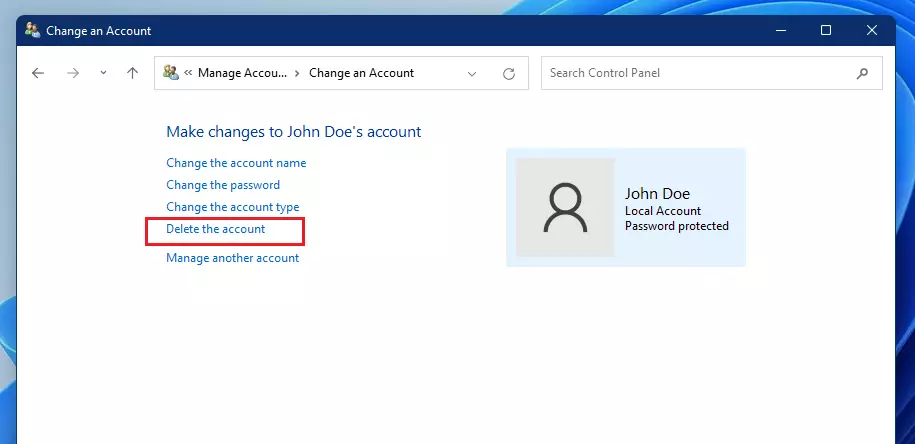915x444 pixels.
Task: Click the Make changes to John Doe's account heading
Action: click(x=294, y=132)
